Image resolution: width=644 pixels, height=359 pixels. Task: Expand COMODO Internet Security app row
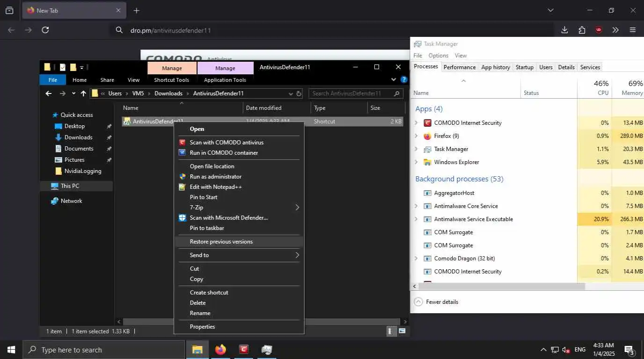416,123
